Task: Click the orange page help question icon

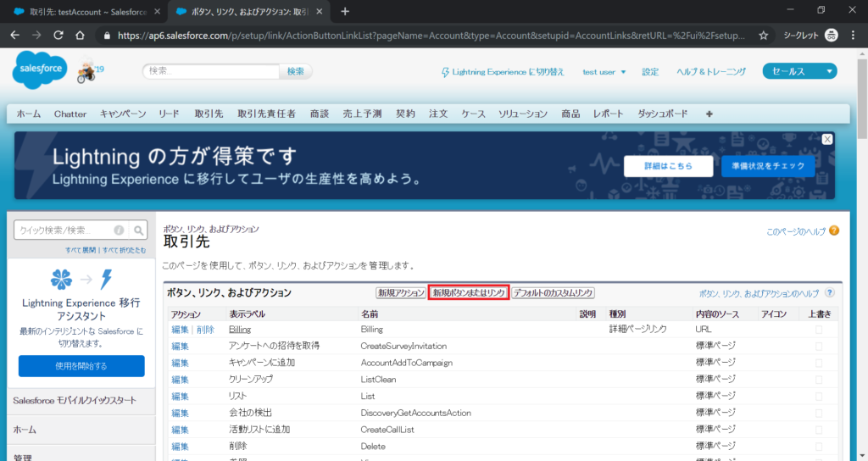Action: tap(834, 230)
